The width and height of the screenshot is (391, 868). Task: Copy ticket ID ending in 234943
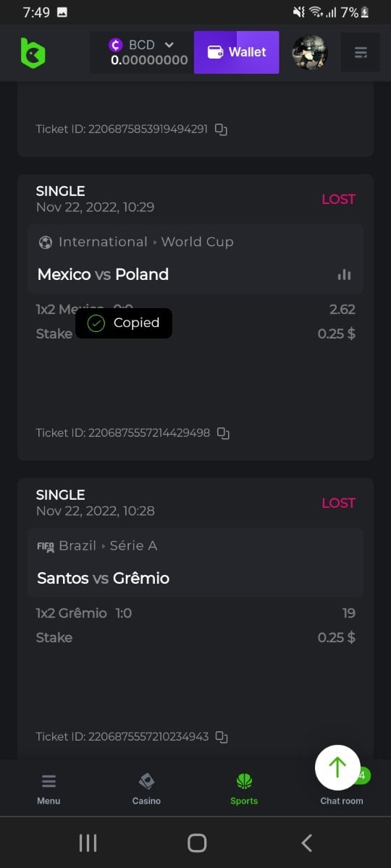click(222, 737)
